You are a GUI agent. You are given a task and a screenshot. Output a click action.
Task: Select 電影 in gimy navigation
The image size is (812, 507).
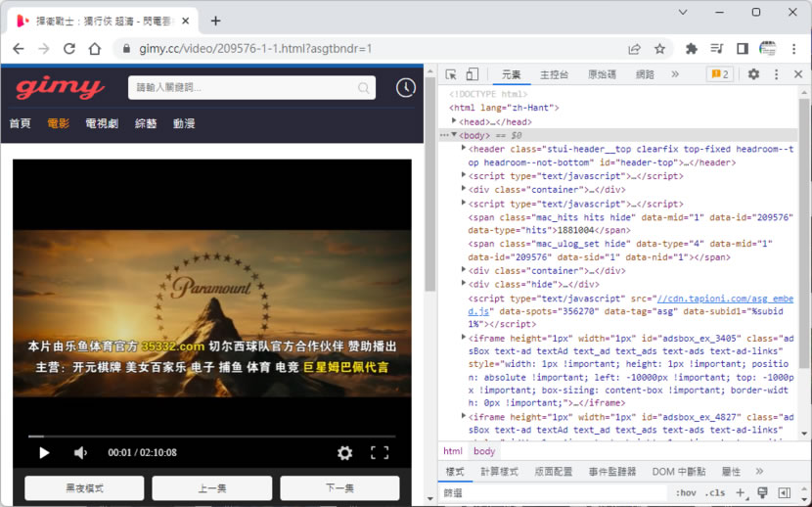[x=58, y=123]
